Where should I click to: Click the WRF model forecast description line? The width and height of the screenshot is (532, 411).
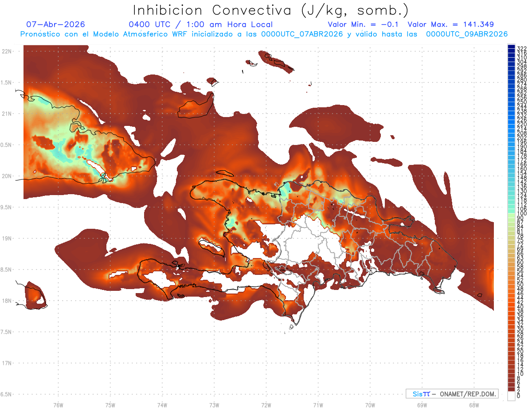[x=264, y=34]
